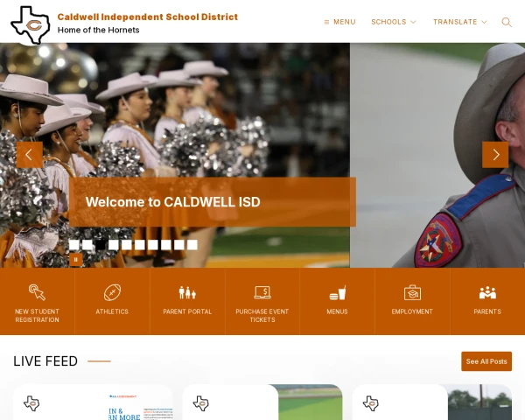Click the See All Posts button
525x420 pixels.
pos(486,361)
